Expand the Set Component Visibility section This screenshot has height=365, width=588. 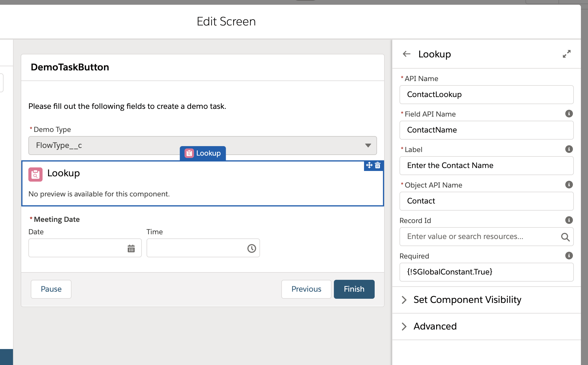coord(404,300)
